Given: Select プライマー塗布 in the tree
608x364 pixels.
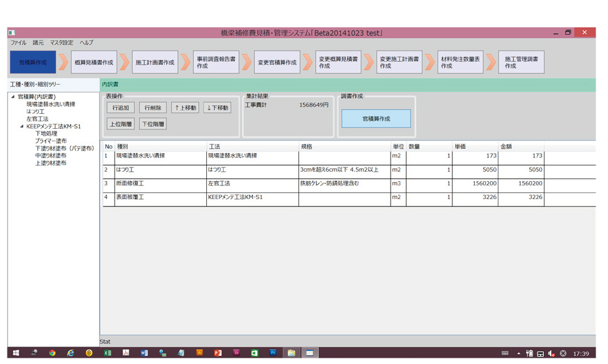Looking at the screenshot, I should pyautogui.click(x=50, y=141).
